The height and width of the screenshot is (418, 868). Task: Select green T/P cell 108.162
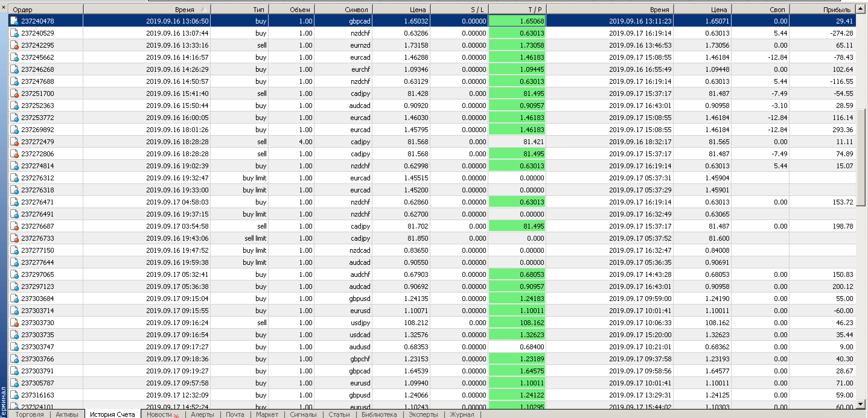click(517, 323)
